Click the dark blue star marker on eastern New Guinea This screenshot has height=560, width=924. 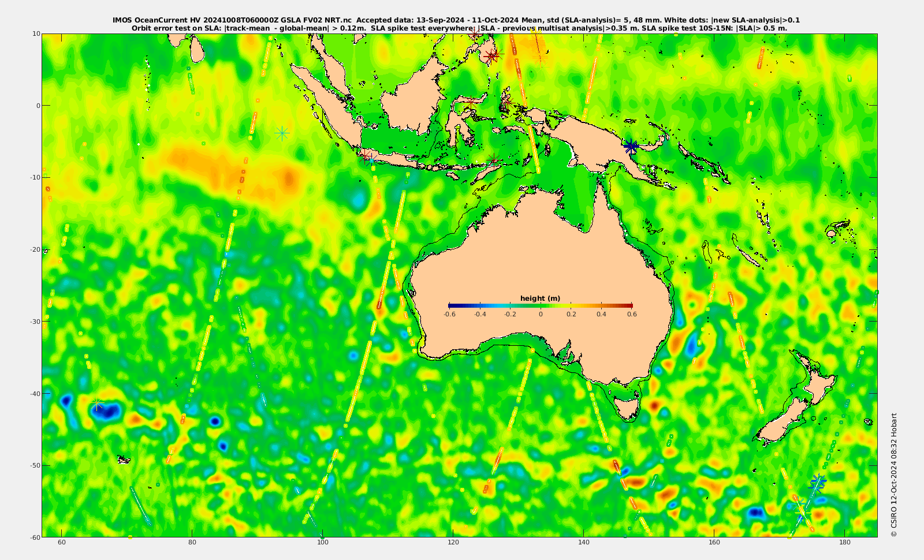pos(631,147)
